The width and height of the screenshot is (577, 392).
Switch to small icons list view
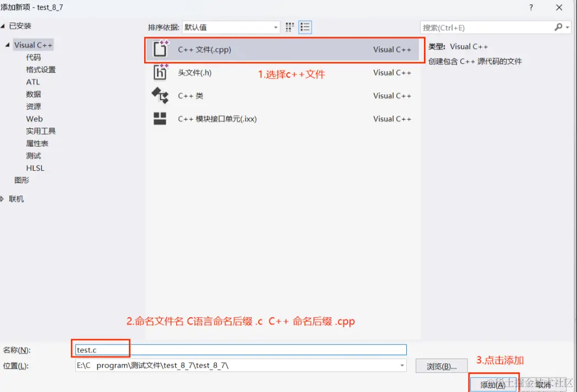305,27
